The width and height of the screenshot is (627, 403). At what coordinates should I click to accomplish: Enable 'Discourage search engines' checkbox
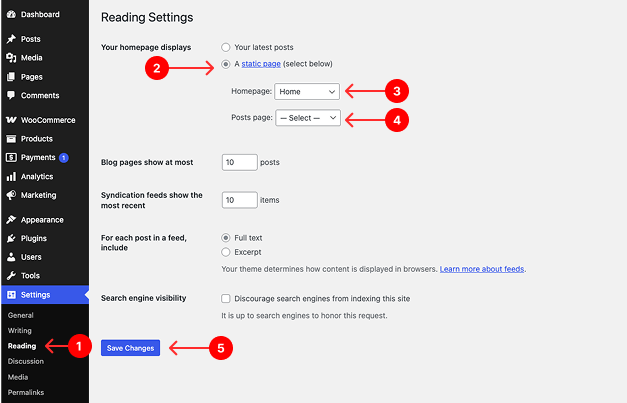pos(226,298)
